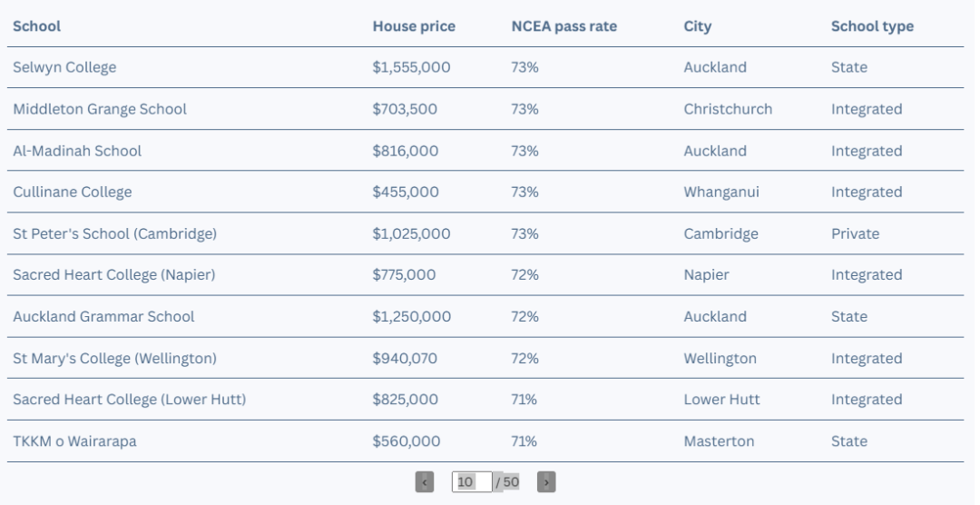Image resolution: width=980 pixels, height=505 pixels.
Task: Click the Masterton city cell
Action: click(719, 441)
